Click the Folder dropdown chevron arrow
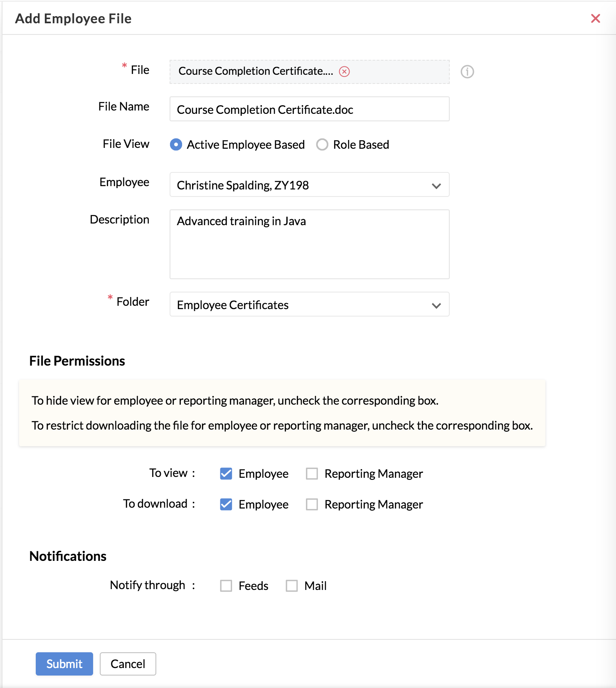 pyautogui.click(x=436, y=305)
